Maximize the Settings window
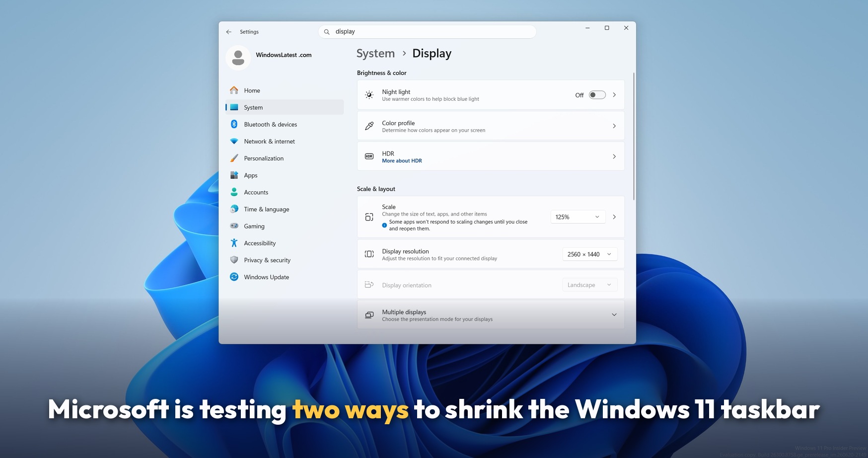Image resolution: width=868 pixels, height=458 pixels. pyautogui.click(x=607, y=28)
